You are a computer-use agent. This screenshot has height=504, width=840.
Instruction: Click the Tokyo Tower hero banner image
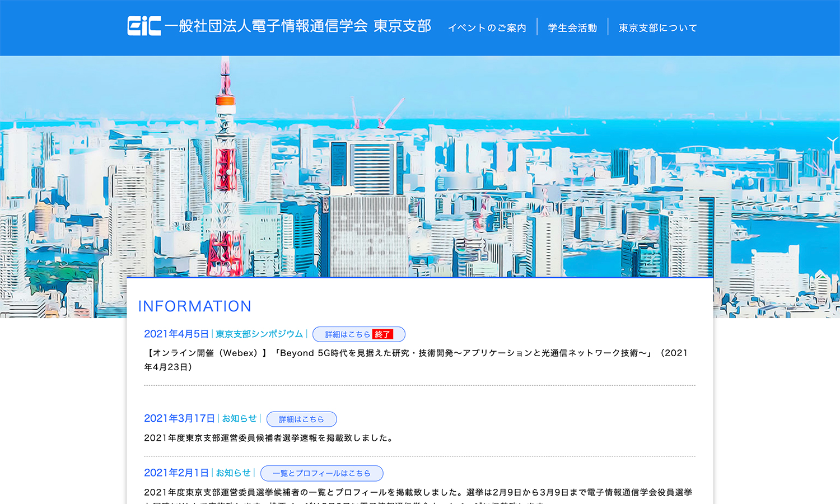tap(420, 168)
